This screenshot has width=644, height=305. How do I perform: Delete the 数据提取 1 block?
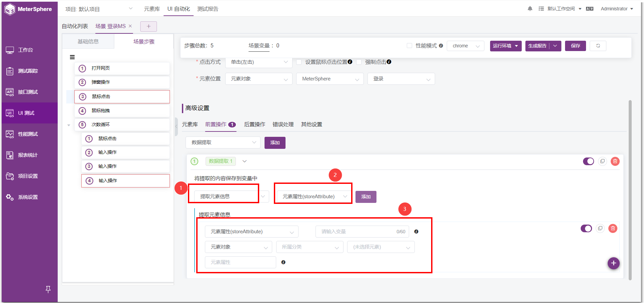pos(615,161)
